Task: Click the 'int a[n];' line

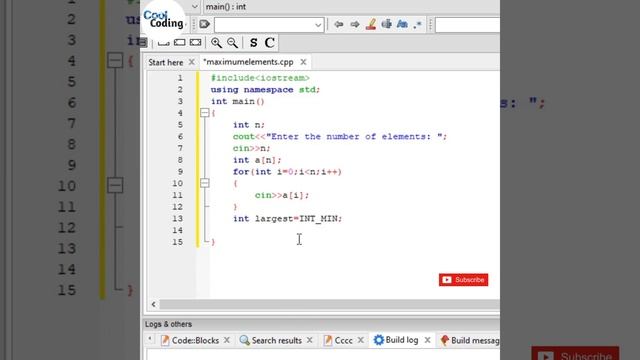Action: coord(257,160)
